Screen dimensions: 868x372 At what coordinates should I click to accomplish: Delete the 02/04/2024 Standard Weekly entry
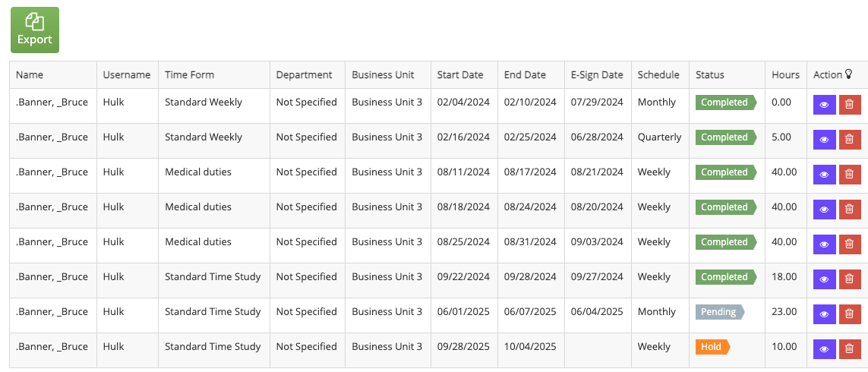coord(850,105)
